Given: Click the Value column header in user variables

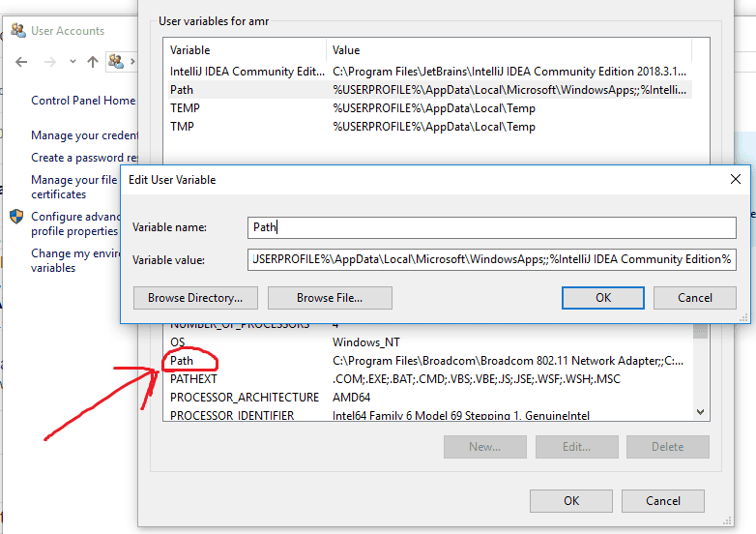Looking at the screenshot, I should coord(509,49).
